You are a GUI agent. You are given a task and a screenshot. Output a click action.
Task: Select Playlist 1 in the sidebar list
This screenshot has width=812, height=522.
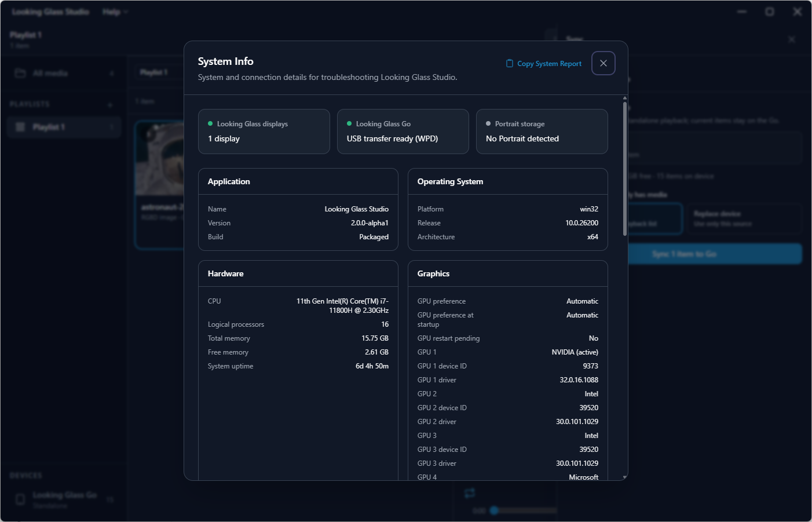pos(64,127)
